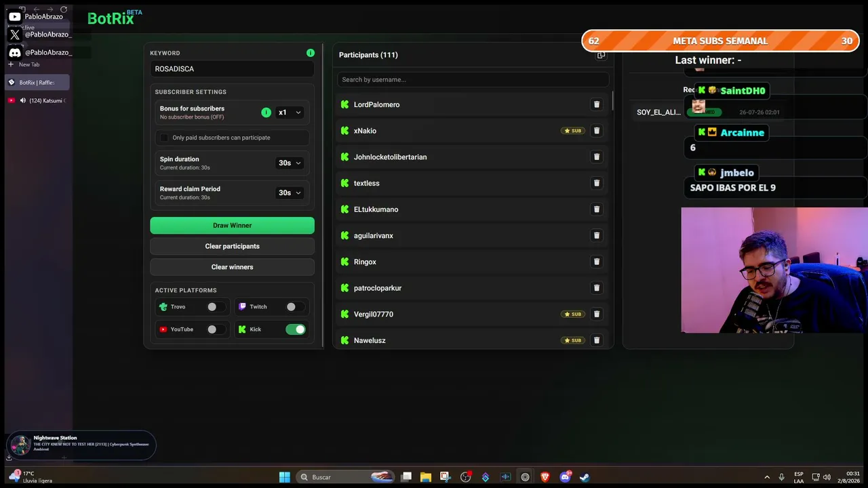Viewport: 868px width, 488px height.
Task: Click Participants (111) heading
Action: point(368,55)
